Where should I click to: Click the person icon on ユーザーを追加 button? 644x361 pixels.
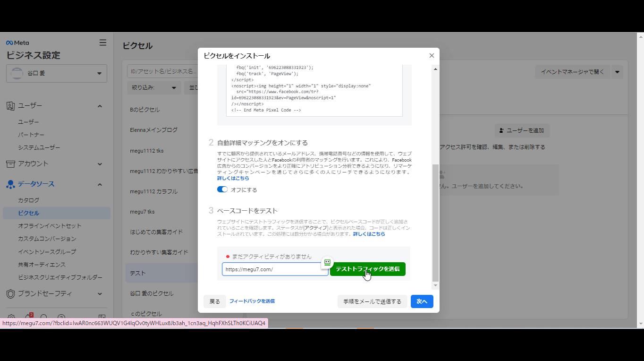[502, 130]
